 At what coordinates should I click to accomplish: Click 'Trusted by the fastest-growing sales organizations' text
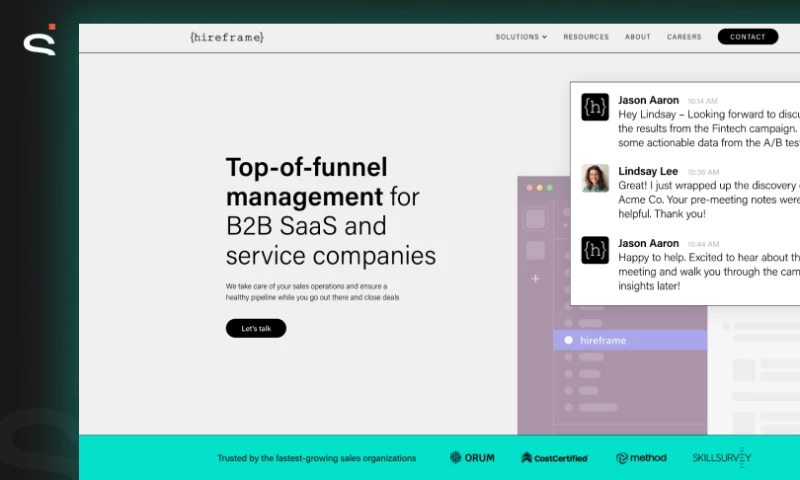click(316, 458)
